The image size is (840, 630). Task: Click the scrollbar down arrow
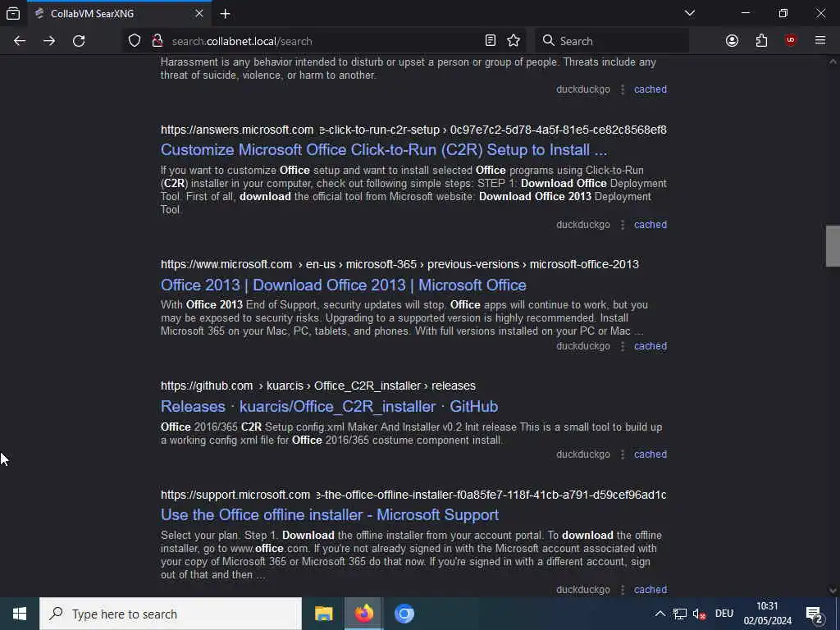pyautogui.click(x=833, y=591)
